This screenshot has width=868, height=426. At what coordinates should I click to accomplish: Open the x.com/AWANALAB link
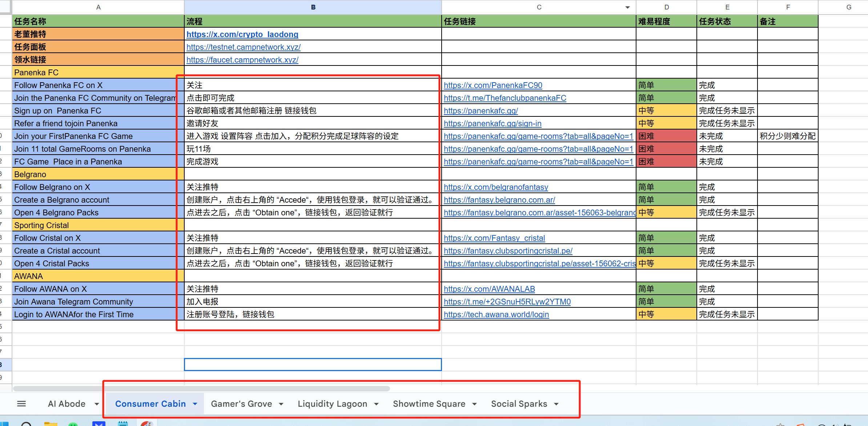[489, 289]
